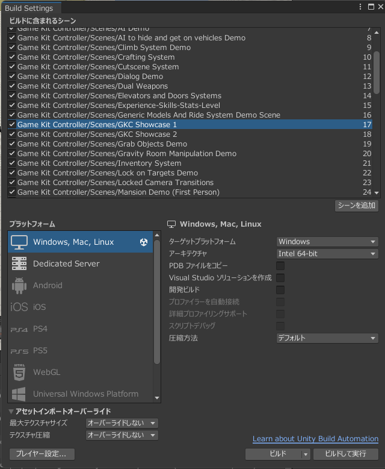Select the Build Settings tab

click(x=29, y=8)
